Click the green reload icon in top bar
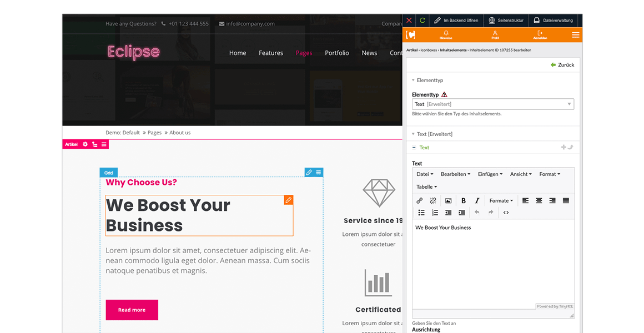Screen dimensions: 644x333 pyautogui.click(x=422, y=21)
